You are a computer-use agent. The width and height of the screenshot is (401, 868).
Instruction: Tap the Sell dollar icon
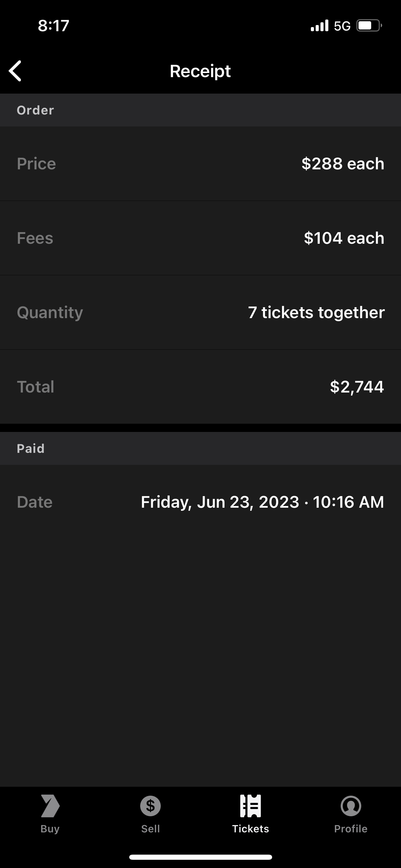[150, 806]
